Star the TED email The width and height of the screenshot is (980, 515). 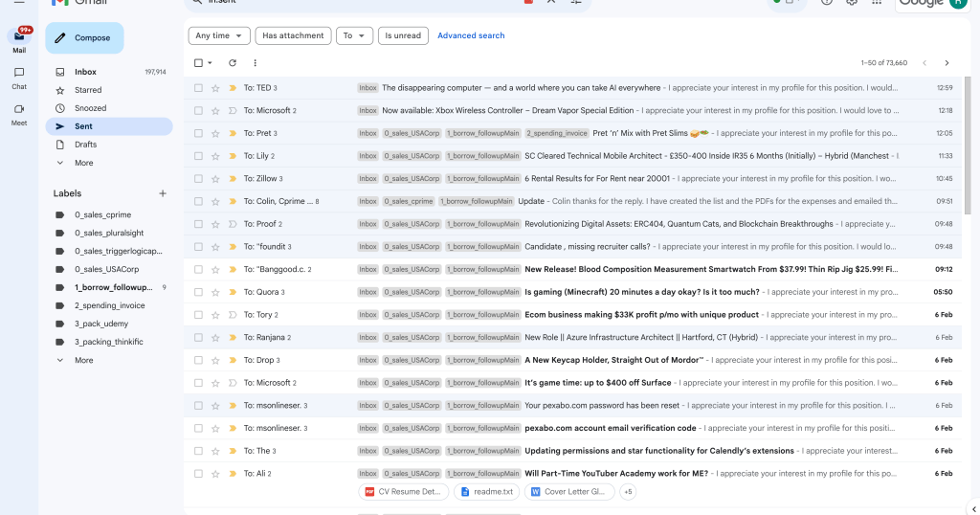click(215, 88)
